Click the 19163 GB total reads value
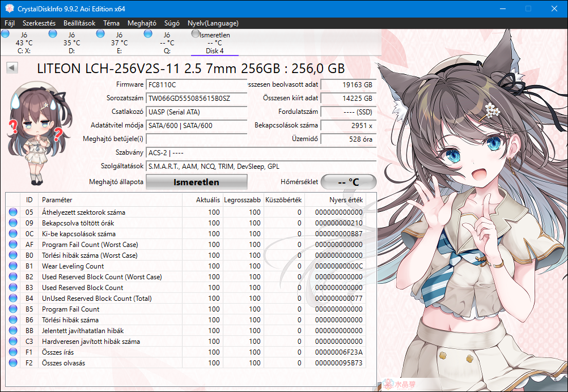Screen dimensions: 568x392 pos(349,85)
